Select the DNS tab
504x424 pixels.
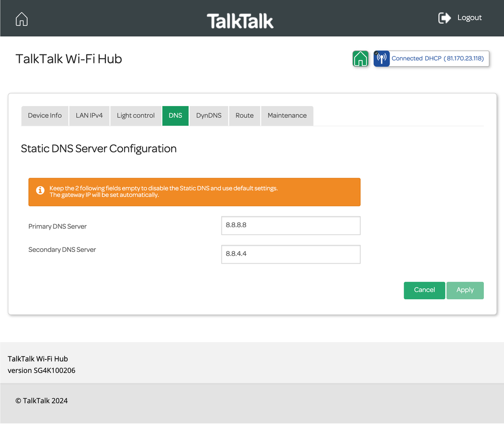tap(176, 116)
